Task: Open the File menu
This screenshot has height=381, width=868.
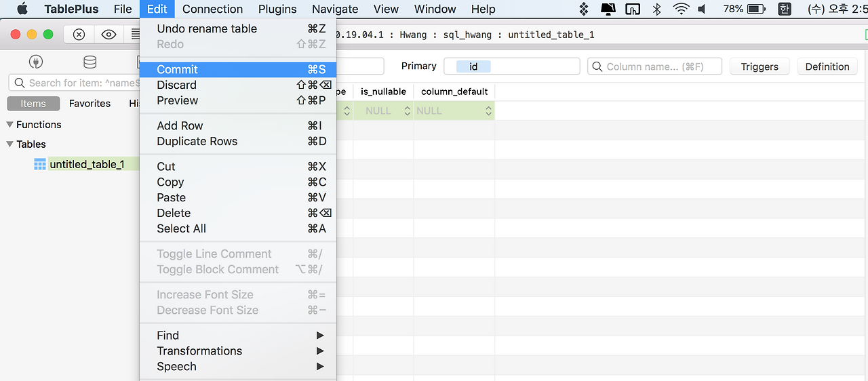Action: pyautogui.click(x=123, y=9)
